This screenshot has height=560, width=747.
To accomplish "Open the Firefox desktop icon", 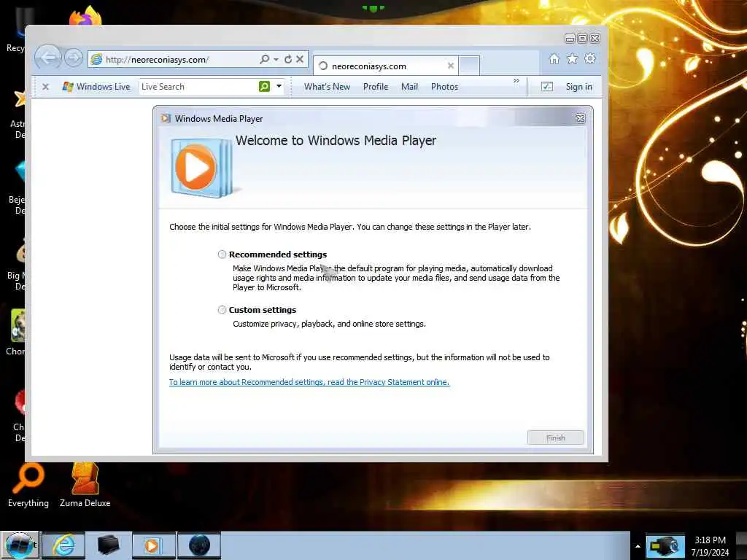I will (x=86, y=16).
